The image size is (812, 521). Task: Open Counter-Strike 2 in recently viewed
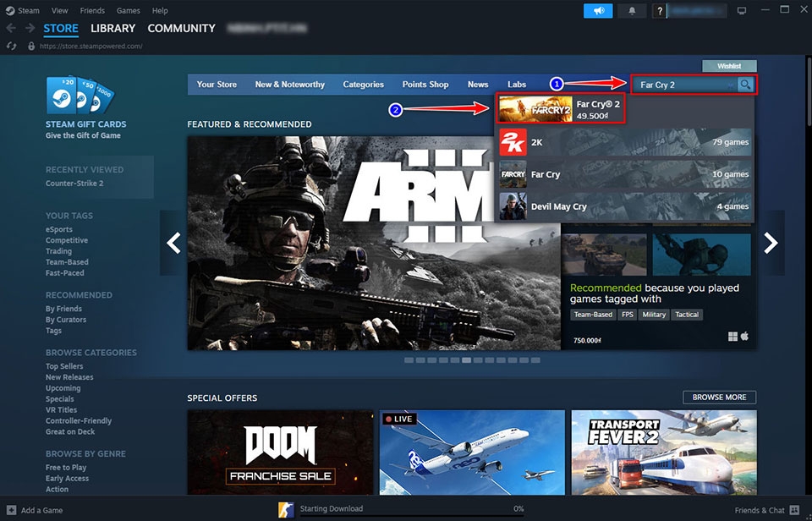(74, 184)
